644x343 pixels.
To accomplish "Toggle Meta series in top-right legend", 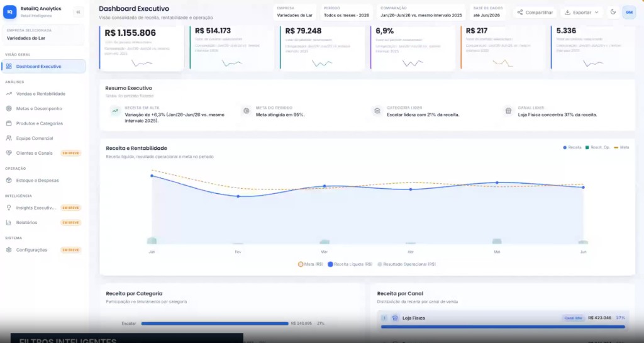I will point(621,147).
